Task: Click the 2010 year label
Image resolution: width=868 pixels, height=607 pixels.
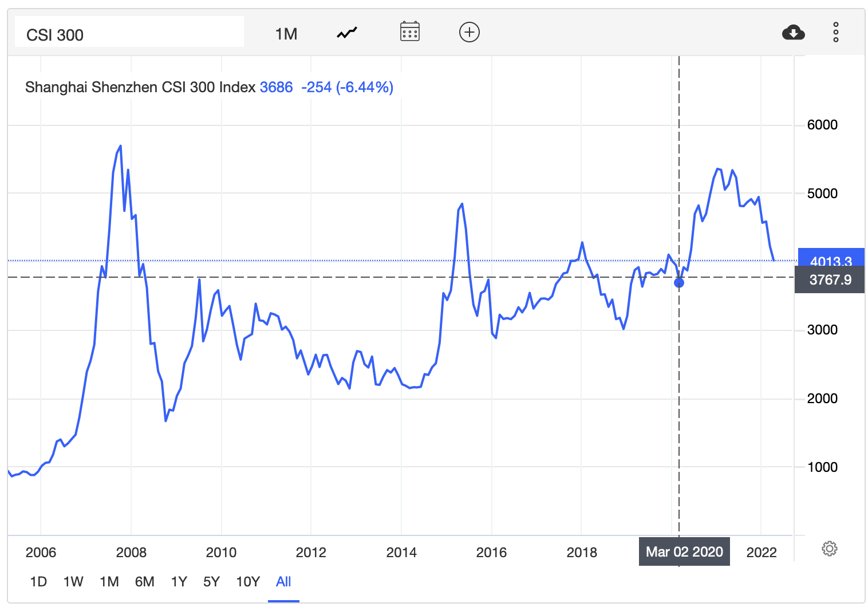Action: pyautogui.click(x=221, y=552)
